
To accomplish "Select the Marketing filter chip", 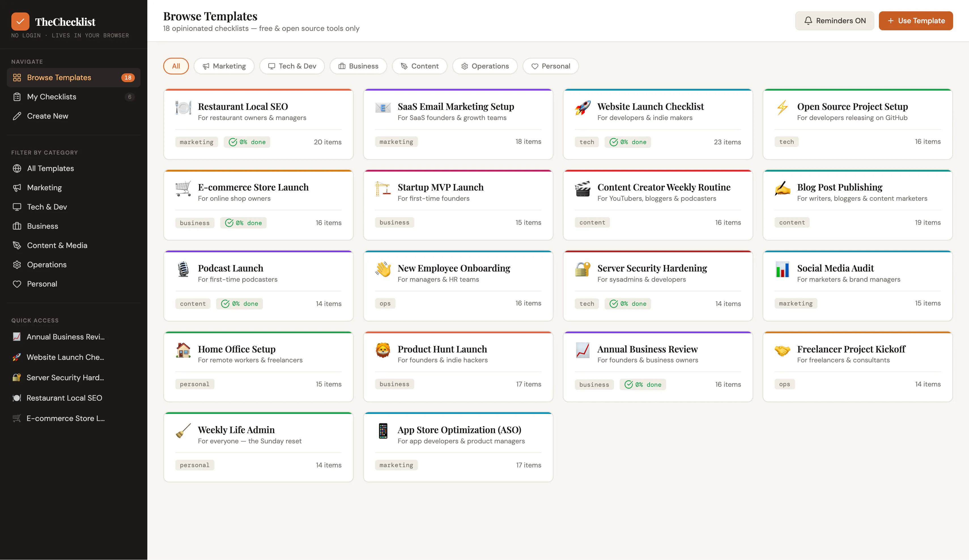I will pos(224,66).
